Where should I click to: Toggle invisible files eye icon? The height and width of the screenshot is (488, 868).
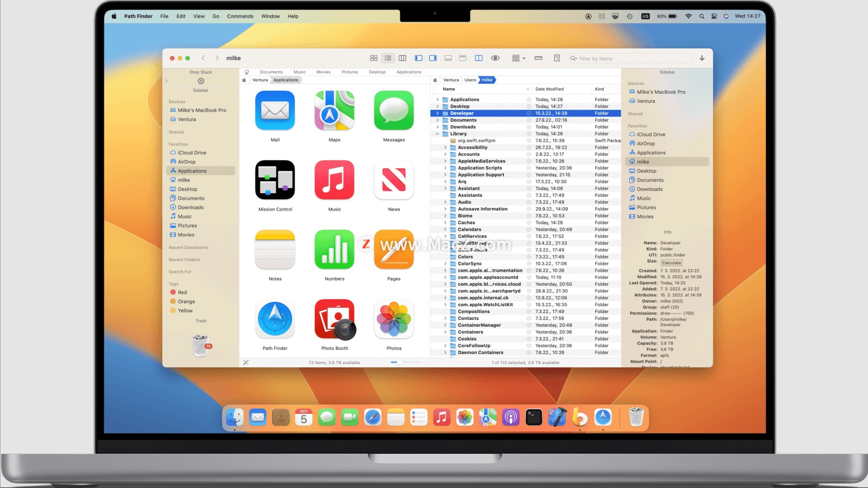(x=495, y=58)
